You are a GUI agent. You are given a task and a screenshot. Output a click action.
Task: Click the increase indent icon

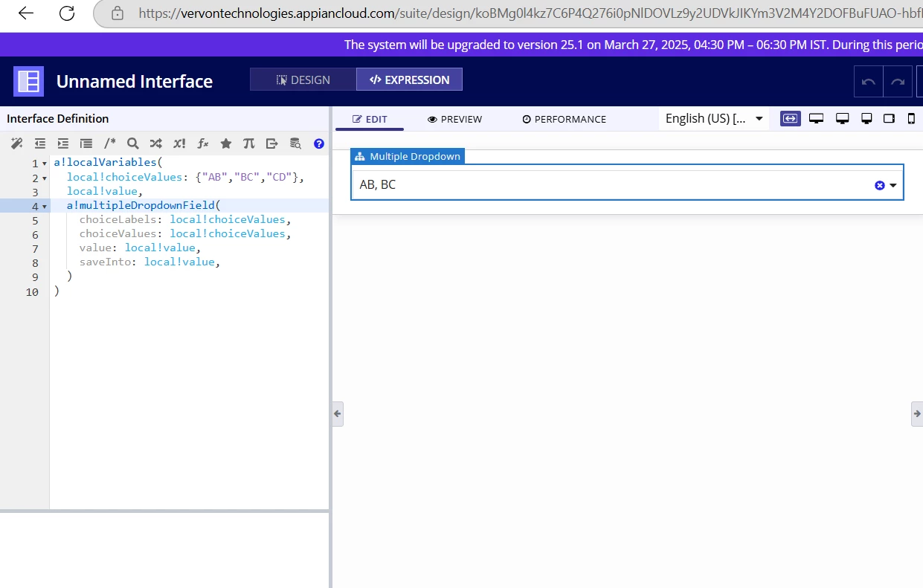(x=63, y=143)
